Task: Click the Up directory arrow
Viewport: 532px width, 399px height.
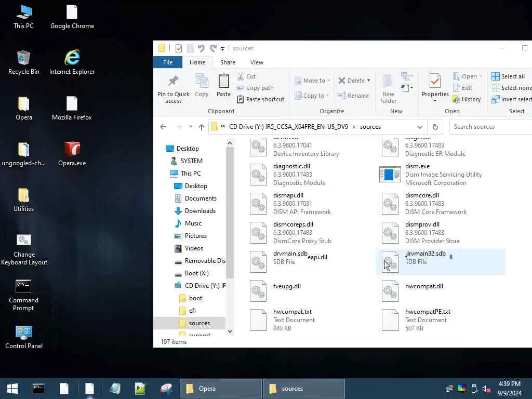Action: pyautogui.click(x=202, y=127)
